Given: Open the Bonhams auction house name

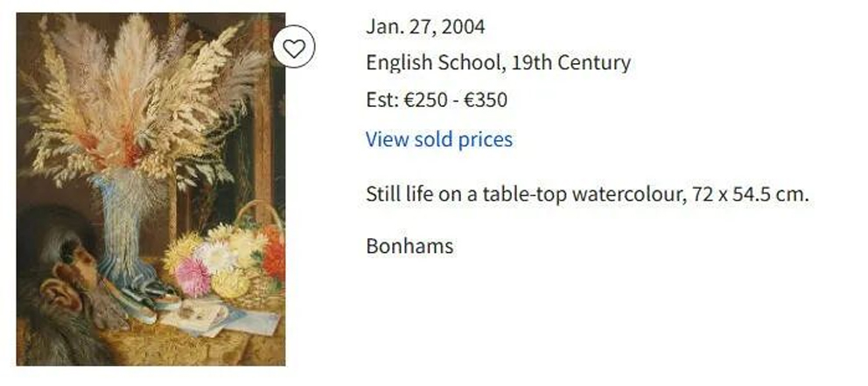Looking at the screenshot, I should click(x=409, y=246).
